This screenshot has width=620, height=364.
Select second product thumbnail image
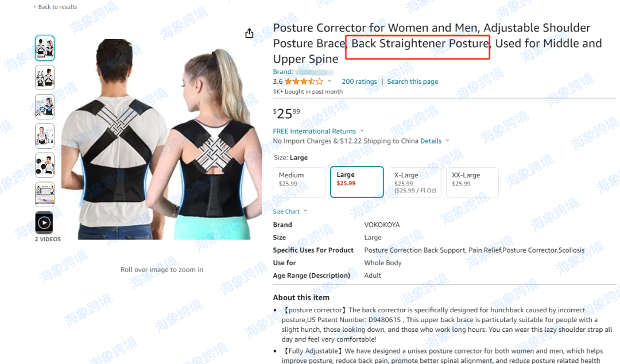coord(45,78)
